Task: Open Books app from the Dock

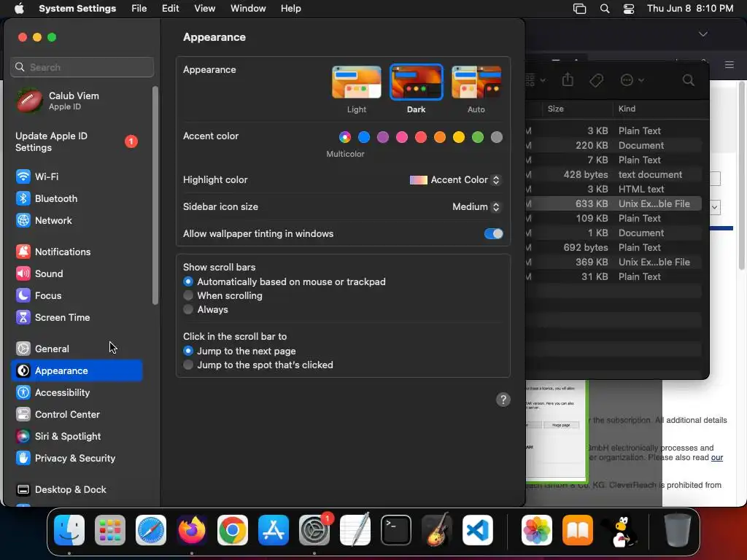Action: (x=578, y=530)
